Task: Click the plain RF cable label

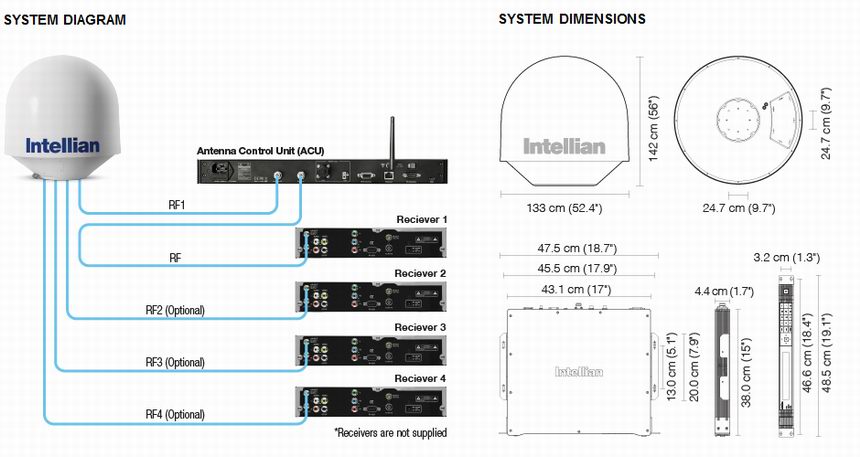Action: coord(175,257)
